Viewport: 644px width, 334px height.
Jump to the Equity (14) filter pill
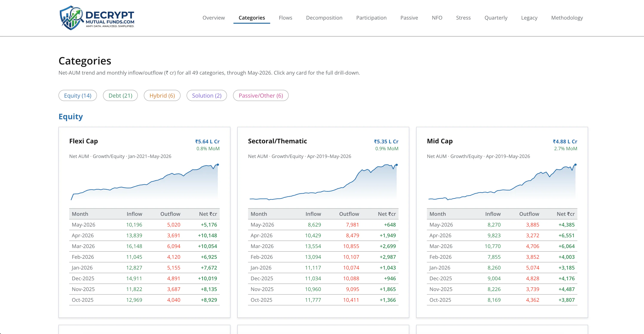tap(78, 95)
